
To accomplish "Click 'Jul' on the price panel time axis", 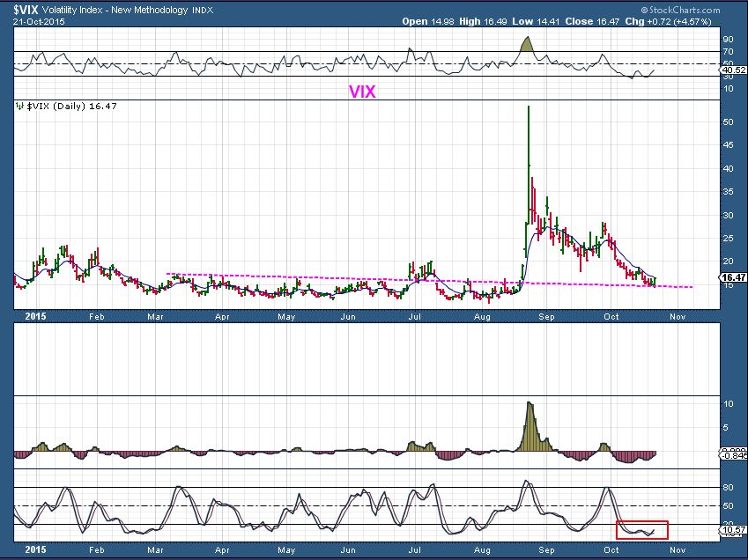I will [415, 316].
